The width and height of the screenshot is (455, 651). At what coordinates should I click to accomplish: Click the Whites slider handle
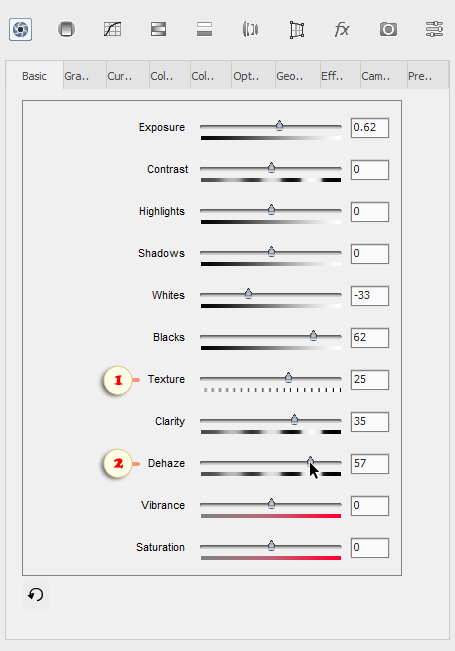(248, 294)
